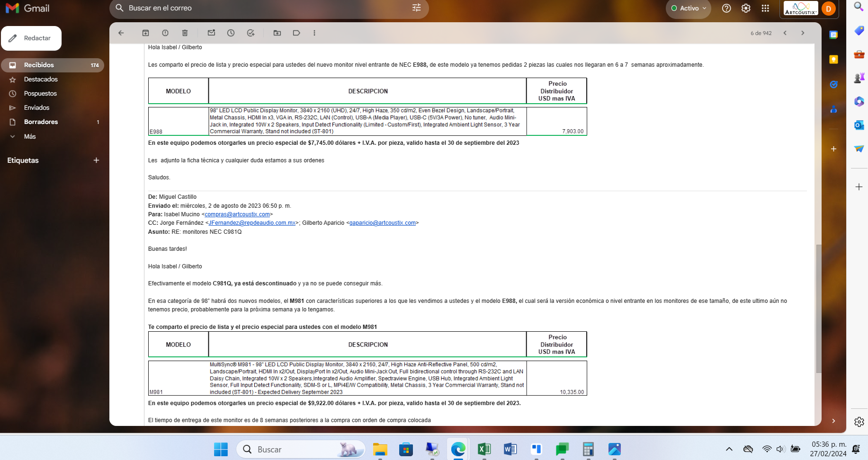Open Contacts side panel

(x=833, y=109)
